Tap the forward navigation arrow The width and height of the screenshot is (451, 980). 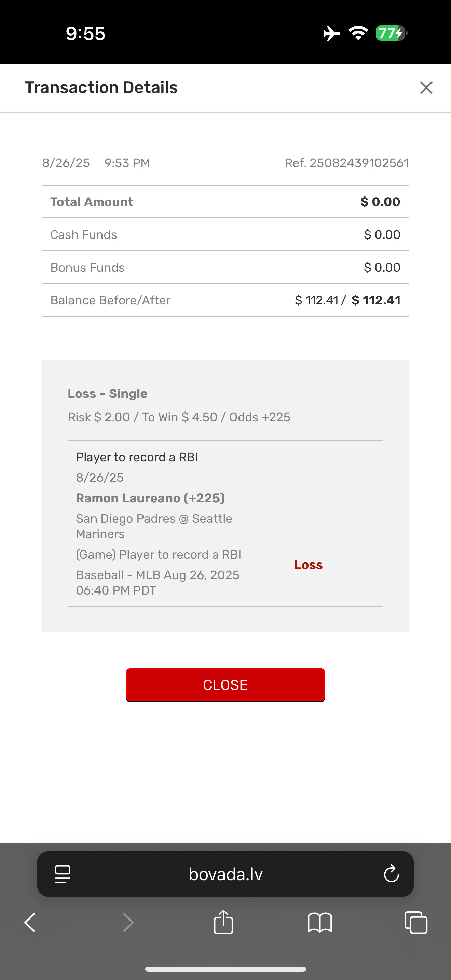point(128,923)
